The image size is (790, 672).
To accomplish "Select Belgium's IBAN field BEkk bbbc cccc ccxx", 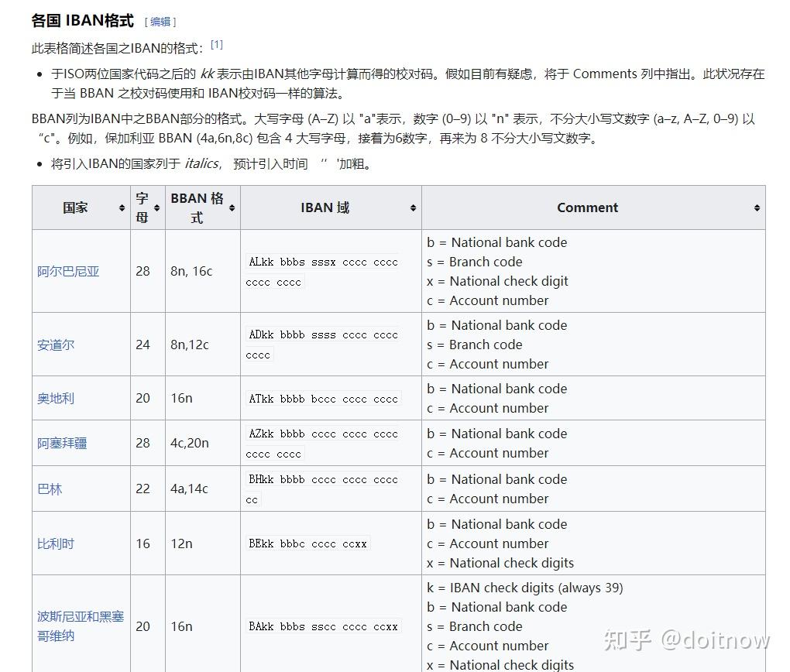I will click(x=307, y=543).
